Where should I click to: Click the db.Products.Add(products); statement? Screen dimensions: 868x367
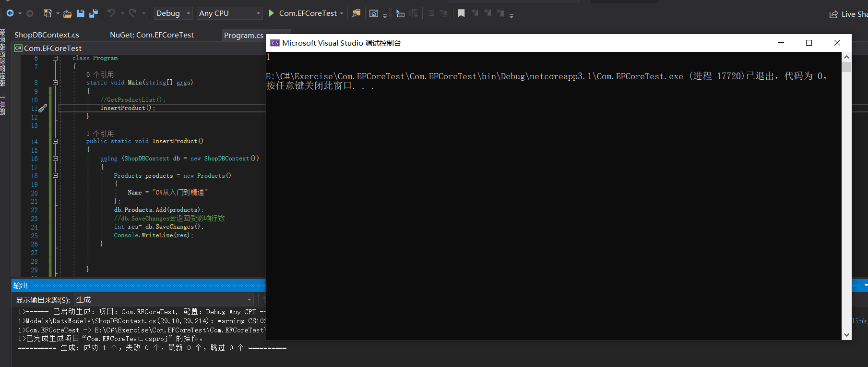(159, 210)
